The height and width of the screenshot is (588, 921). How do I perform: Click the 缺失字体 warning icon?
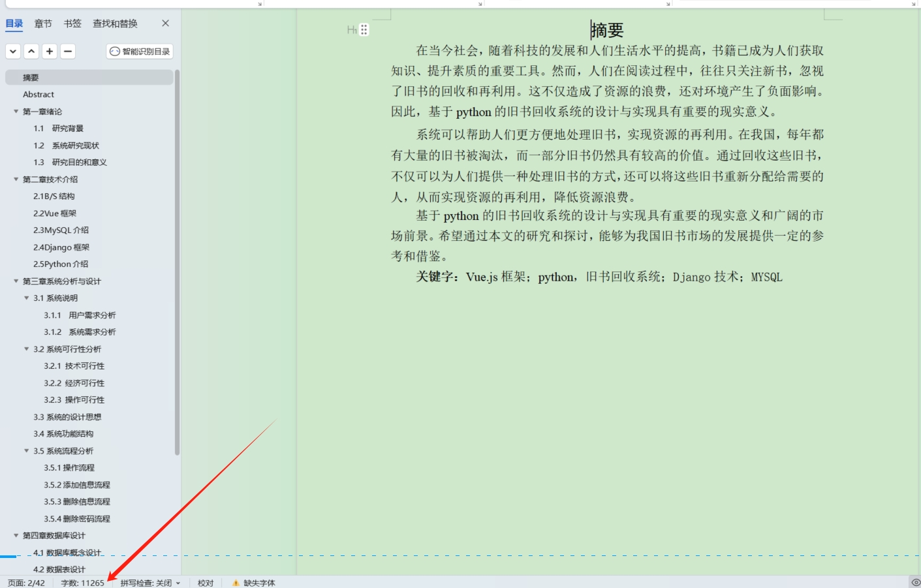[x=236, y=583]
